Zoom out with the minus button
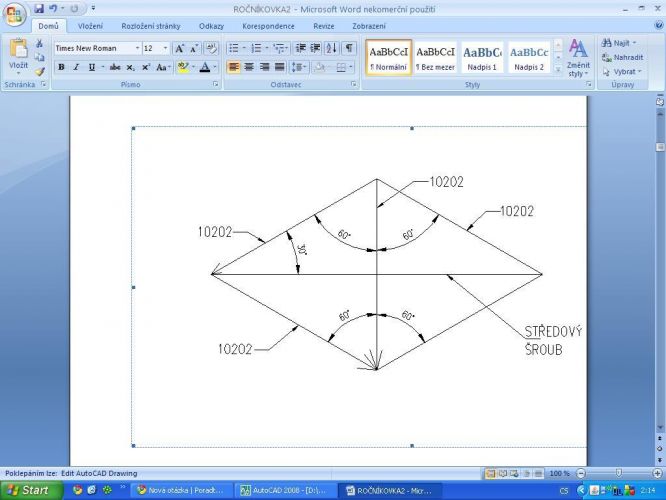Viewport: 666px width, 500px height. point(581,473)
